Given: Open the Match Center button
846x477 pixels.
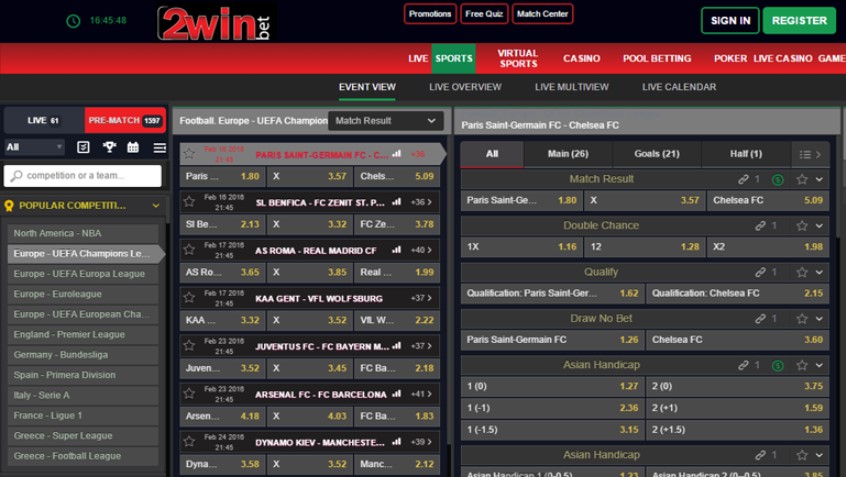Looking at the screenshot, I should pyautogui.click(x=542, y=14).
